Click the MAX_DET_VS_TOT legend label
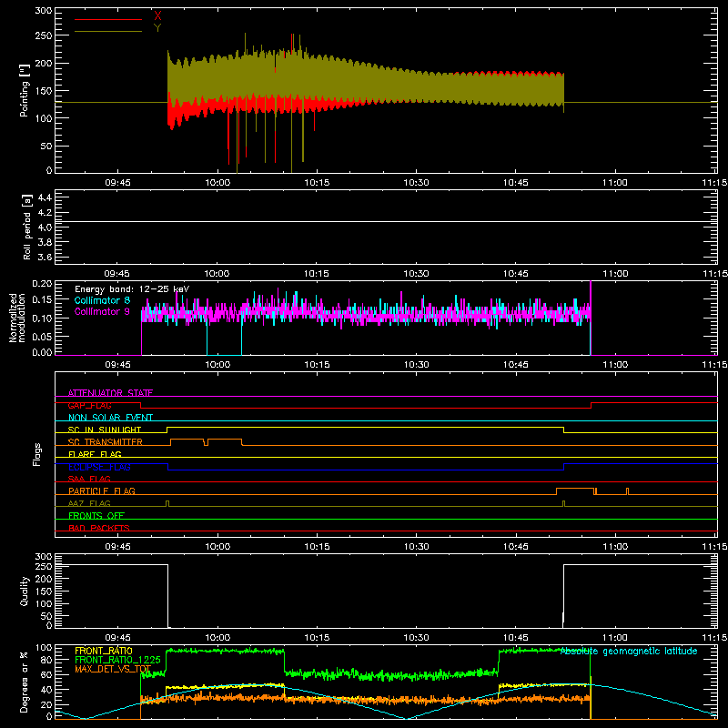The image size is (728, 728). click(113, 669)
